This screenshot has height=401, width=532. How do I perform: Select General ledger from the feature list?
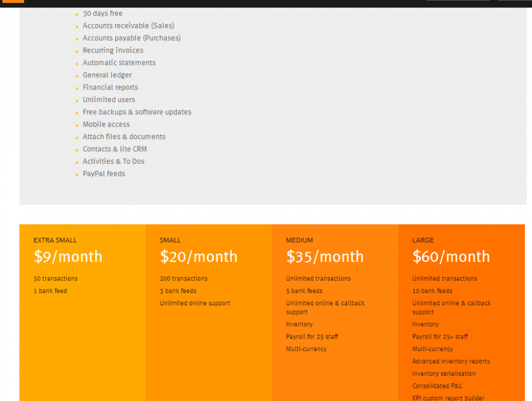coord(107,75)
